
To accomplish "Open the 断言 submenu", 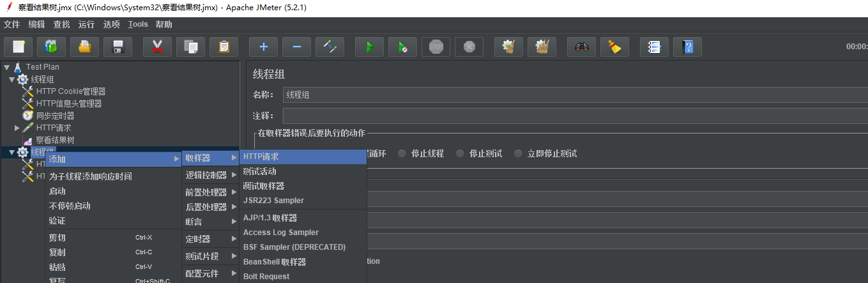I will click(210, 222).
